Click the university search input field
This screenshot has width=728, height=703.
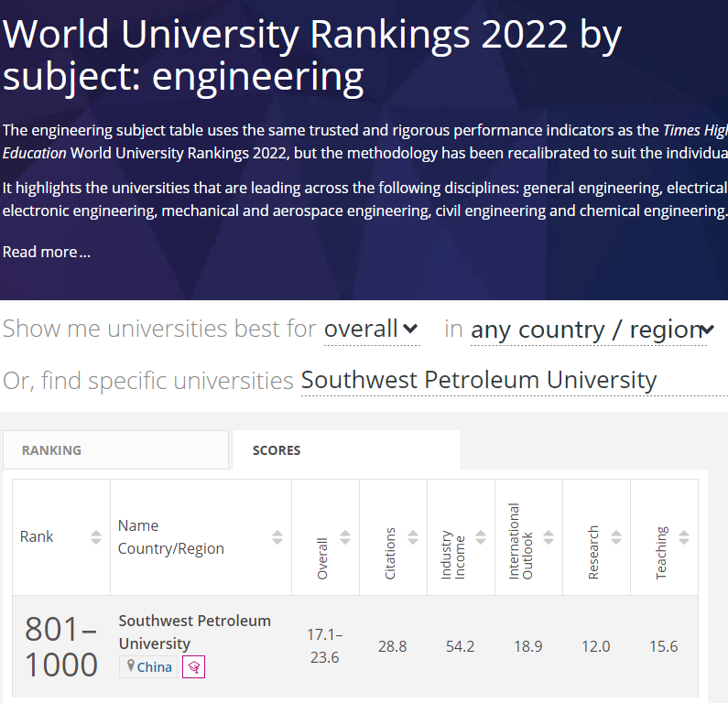pyautogui.click(x=513, y=380)
